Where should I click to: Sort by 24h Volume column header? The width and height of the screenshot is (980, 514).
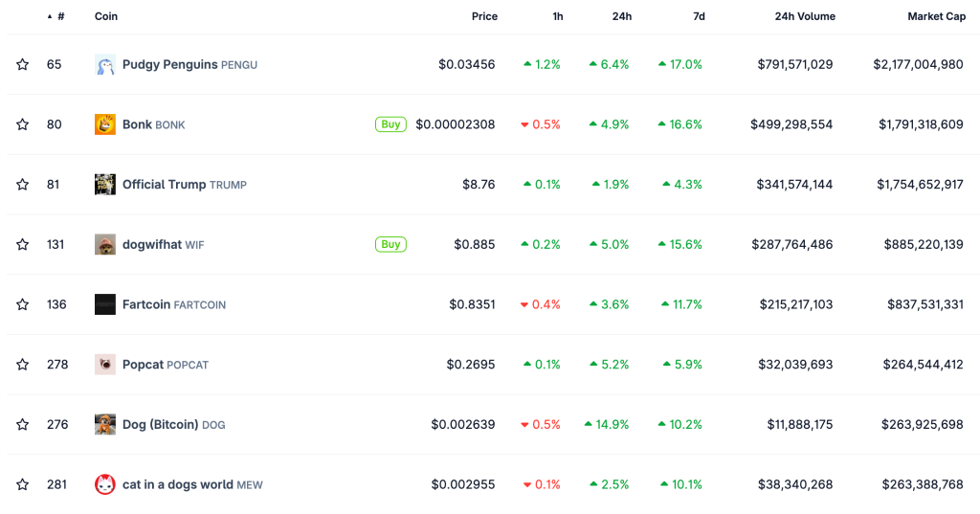(x=805, y=16)
